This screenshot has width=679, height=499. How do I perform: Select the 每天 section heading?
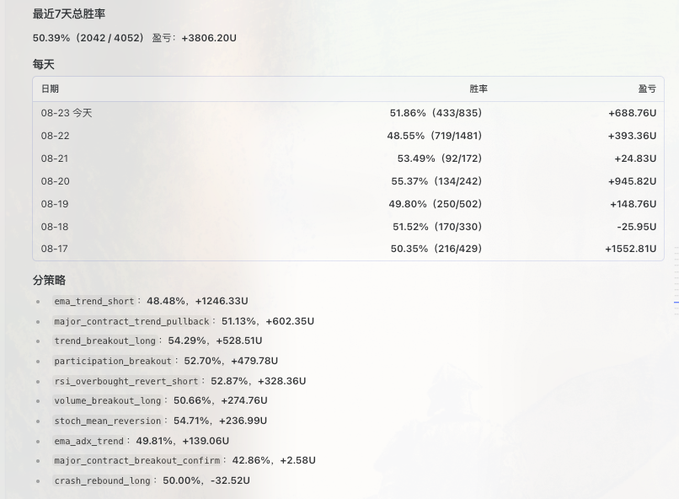coord(43,65)
